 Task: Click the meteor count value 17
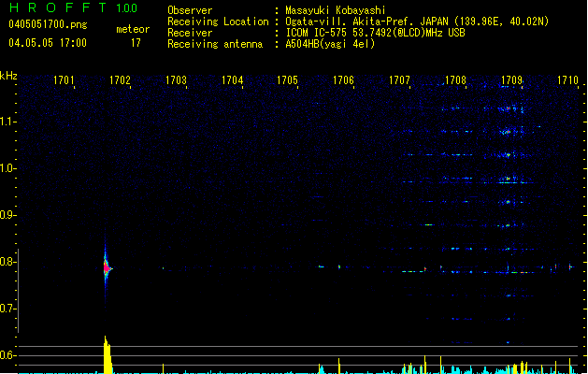tap(136, 43)
